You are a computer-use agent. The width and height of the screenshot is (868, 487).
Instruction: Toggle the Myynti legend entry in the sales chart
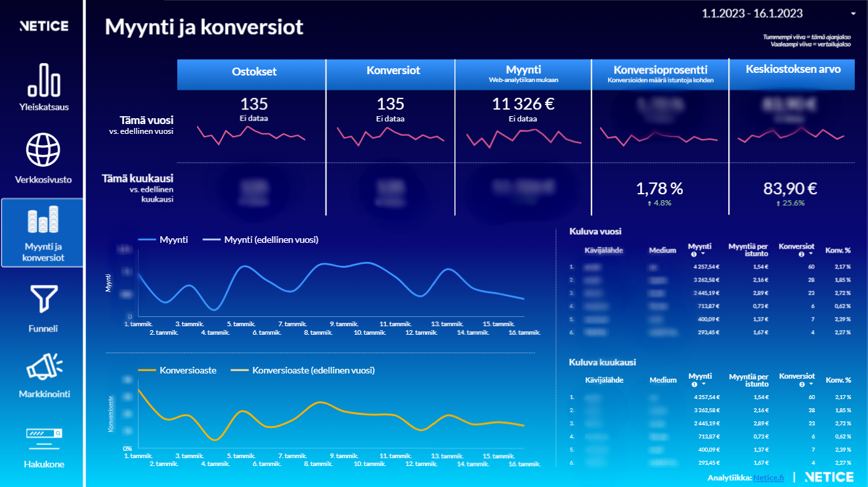[163, 240]
